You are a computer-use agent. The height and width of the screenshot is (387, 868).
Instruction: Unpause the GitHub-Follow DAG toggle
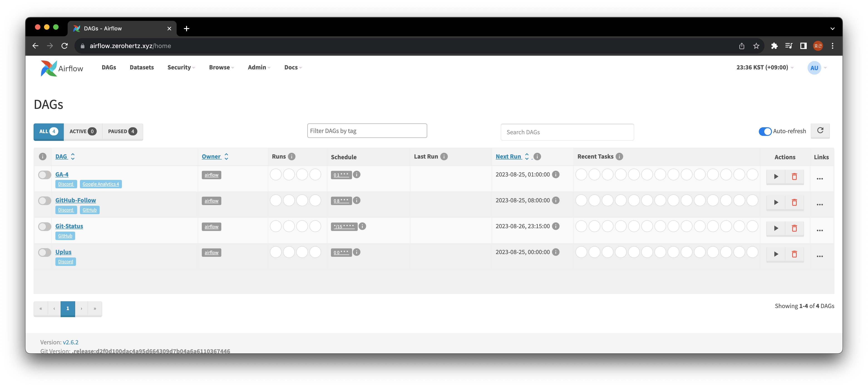[x=44, y=201]
